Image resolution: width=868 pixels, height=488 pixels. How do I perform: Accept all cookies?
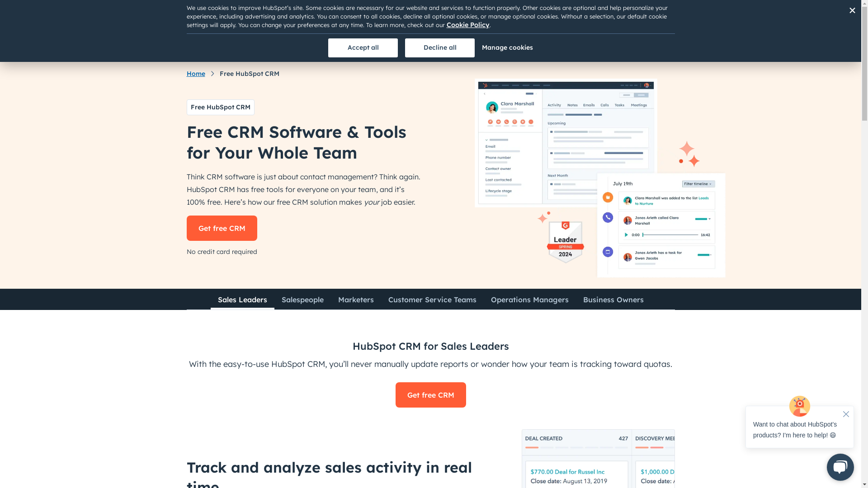(363, 47)
